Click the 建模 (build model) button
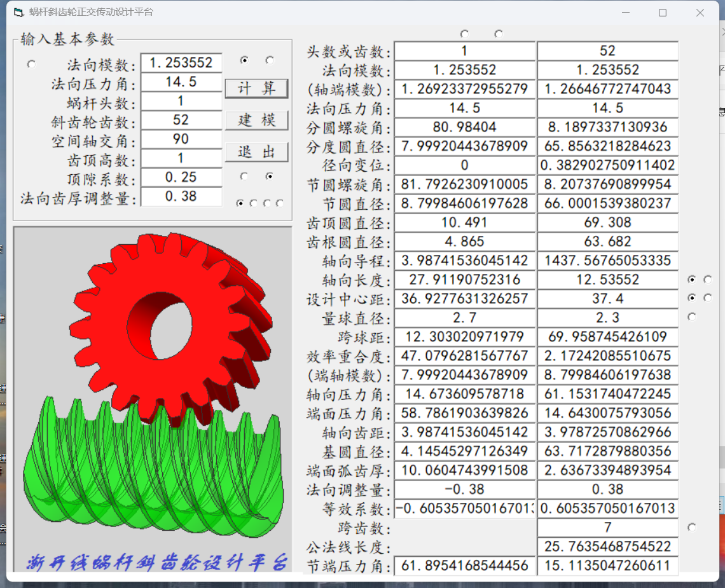The image size is (725, 588). (x=257, y=120)
